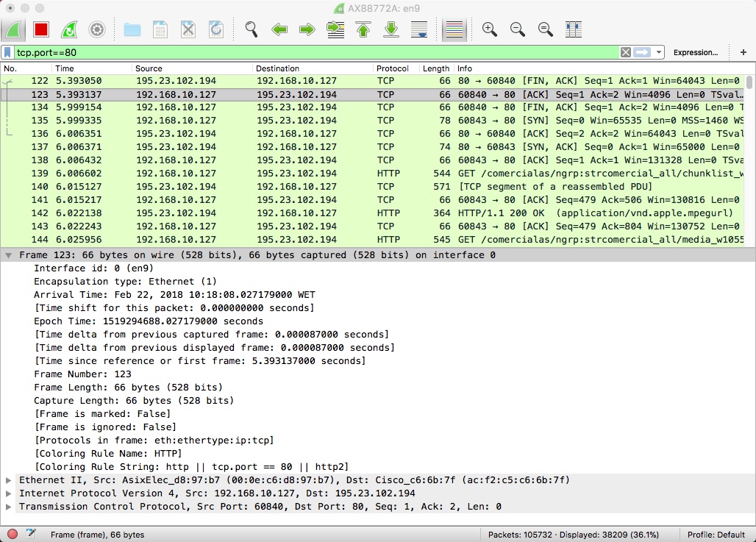This screenshot has height=542, width=756.
Task: Select packet 139, the HTTP GET request
Action: (x=221, y=174)
